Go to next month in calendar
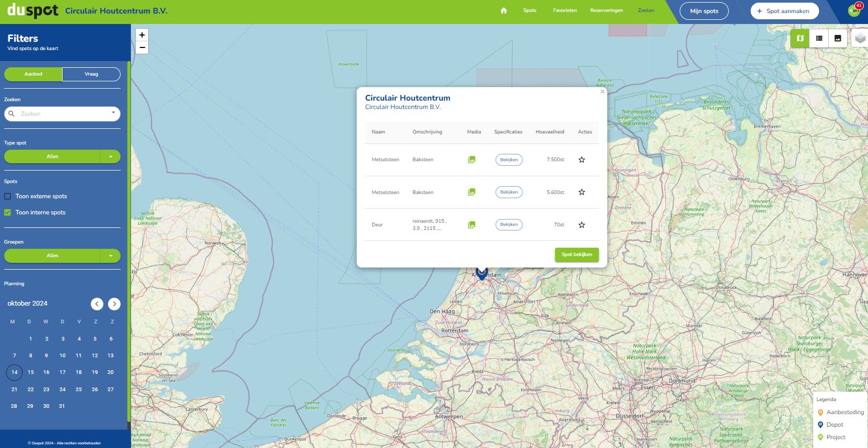The height and width of the screenshot is (448, 868). click(x=114, y=304)
